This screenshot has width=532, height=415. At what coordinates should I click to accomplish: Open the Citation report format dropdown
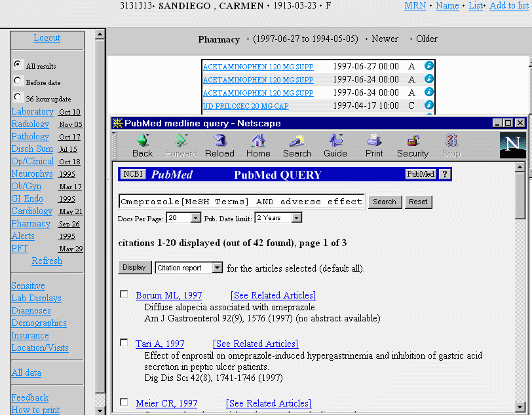click(189, 268)
